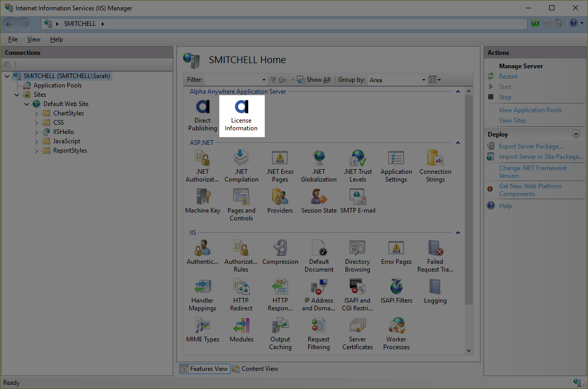Open Worker Processes feature
This screenshot has height=389, width=588.
point(396,334)
